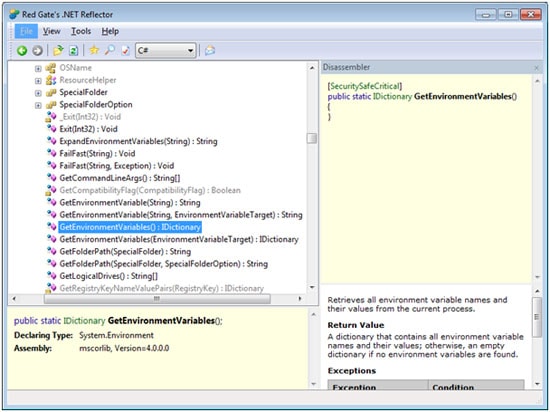Click documentation pane scrollbar thumb
Viewport: 550px width, 412px height.
pyautogui.click(x=537, y=317)
